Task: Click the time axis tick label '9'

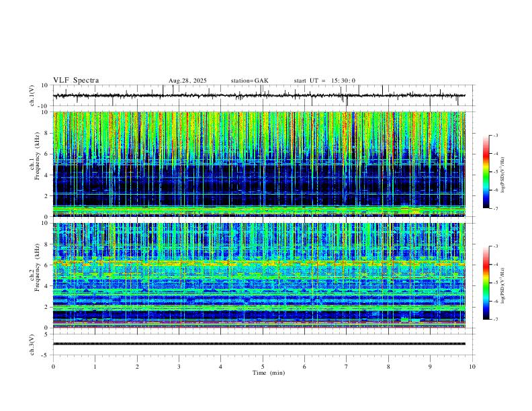Action: point(430,367)
